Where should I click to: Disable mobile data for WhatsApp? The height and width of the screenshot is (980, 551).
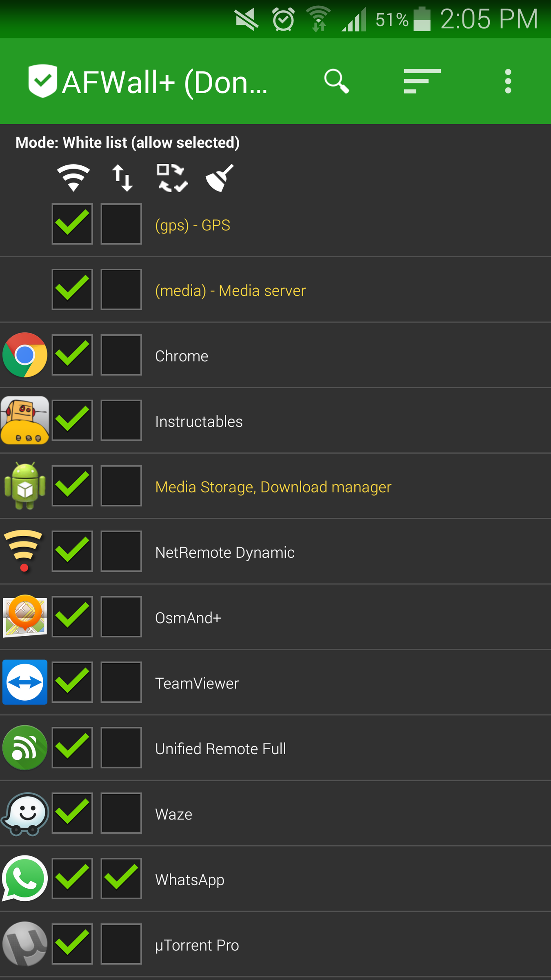click(x=121, y=878)
